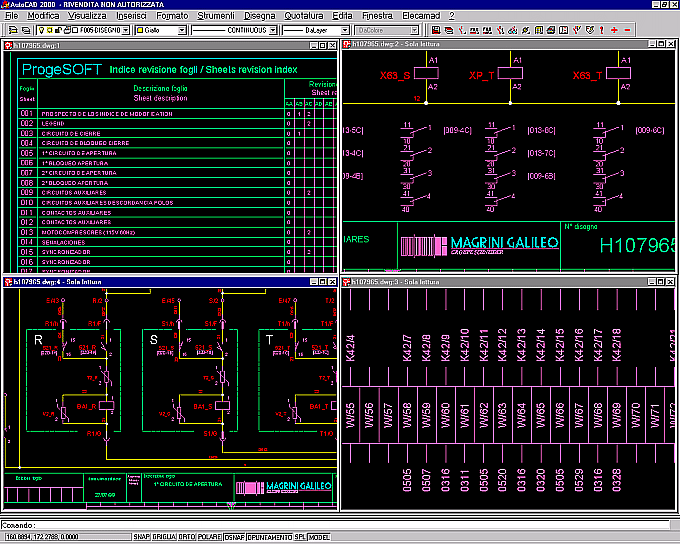Click the stacked sheets Elecamad icon

click(449, 30)
